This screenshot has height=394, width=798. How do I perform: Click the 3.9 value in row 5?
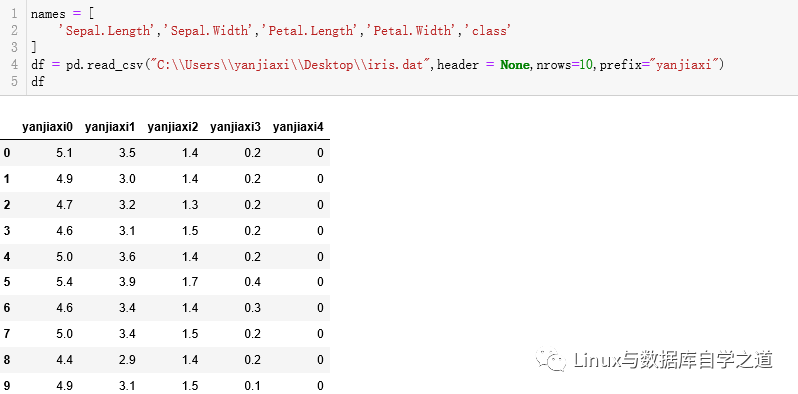tap(127, 282)
